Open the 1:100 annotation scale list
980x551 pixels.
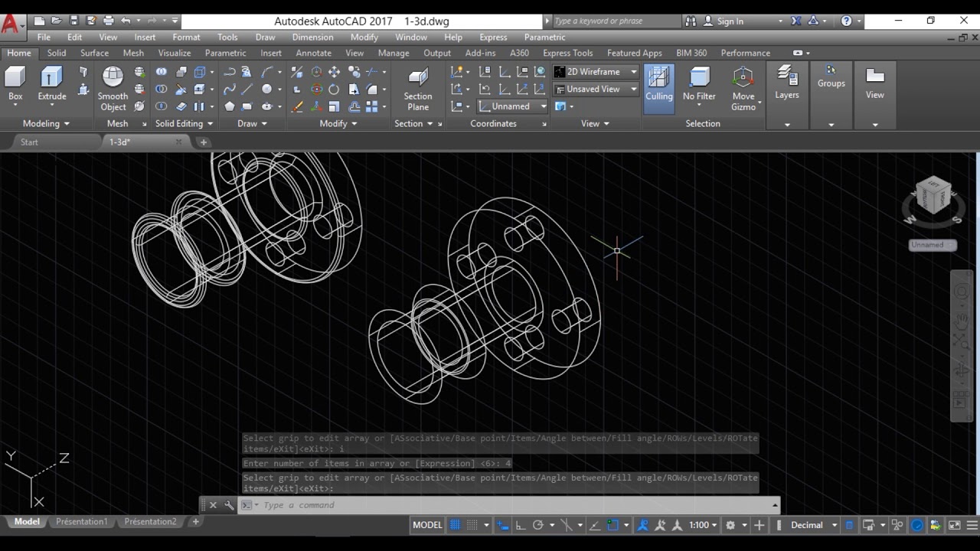tap(703, 525)
